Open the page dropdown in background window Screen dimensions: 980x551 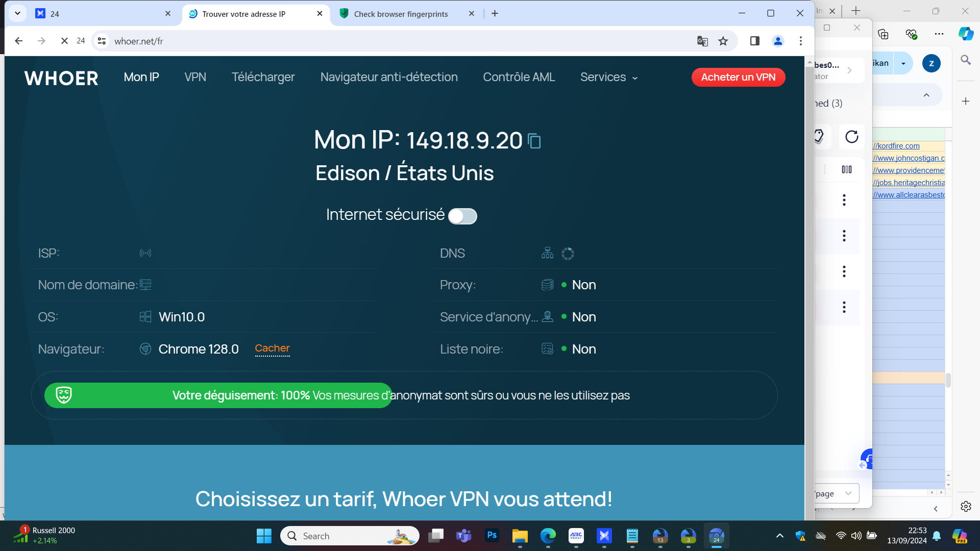[x=837, y=493]
